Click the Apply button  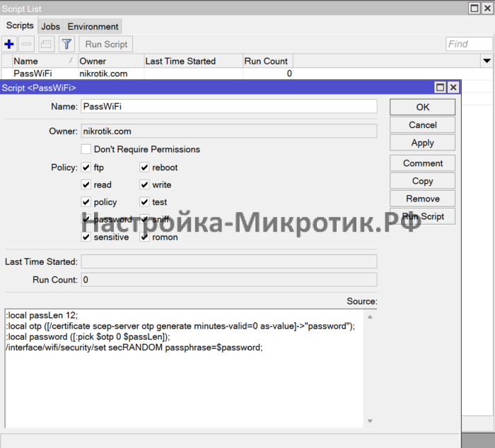click(x=422, y=143)
